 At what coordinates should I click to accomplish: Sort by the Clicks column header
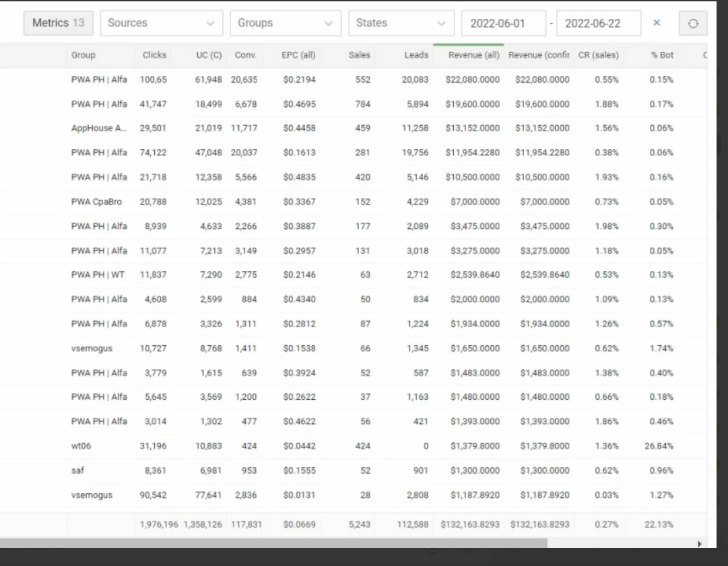[x=154, y=55]
